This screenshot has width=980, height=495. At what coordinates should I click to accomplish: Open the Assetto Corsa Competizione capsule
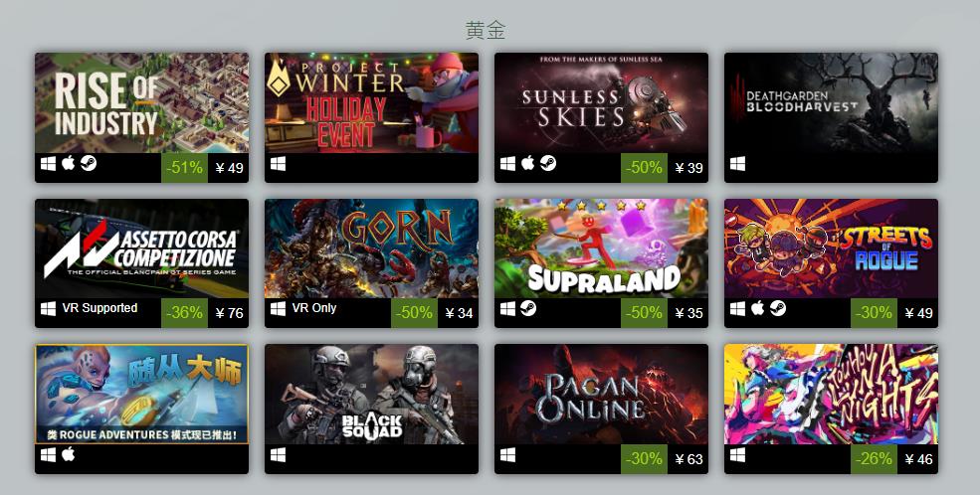pyautogui.click(x=142, y=248)
